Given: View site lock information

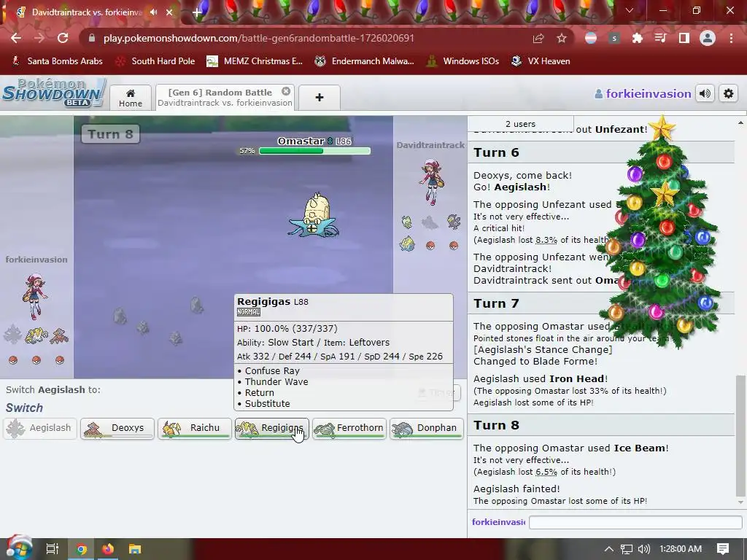Looking at the screenshot, I should tap(92, 38).
